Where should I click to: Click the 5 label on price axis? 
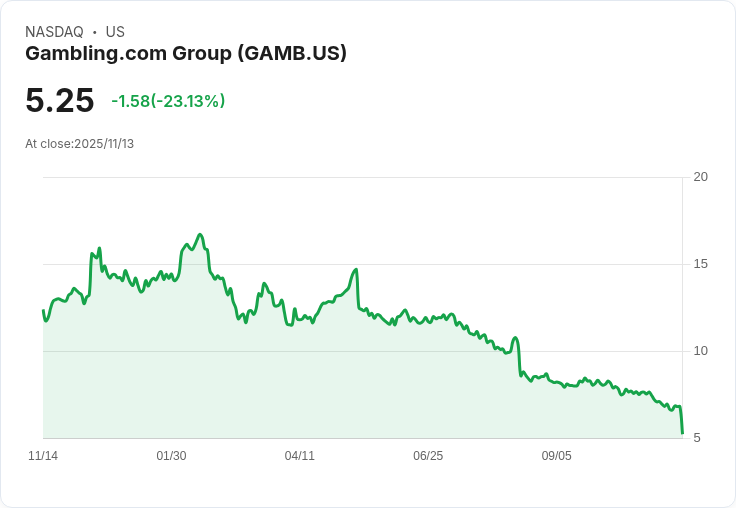click(697, 438)
